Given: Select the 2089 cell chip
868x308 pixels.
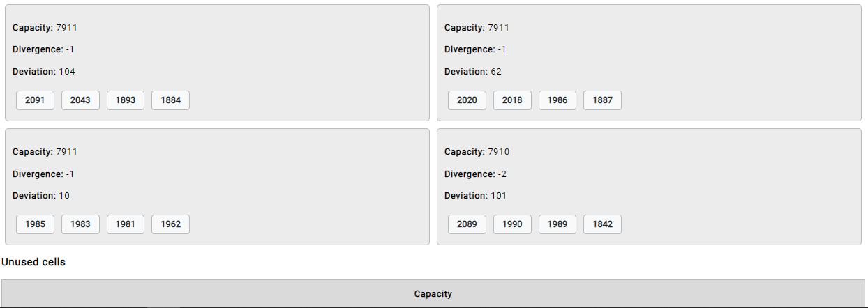Looking at the screenshot, I should pos(467,224).
